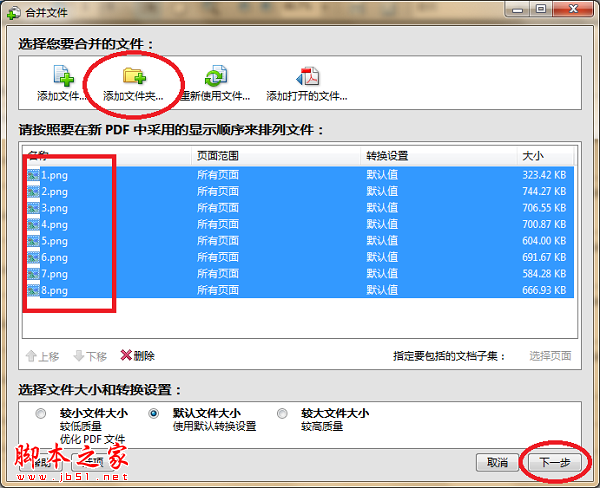
Task: Click the Cancel (取消) button
Action: (x=497, y=463)
